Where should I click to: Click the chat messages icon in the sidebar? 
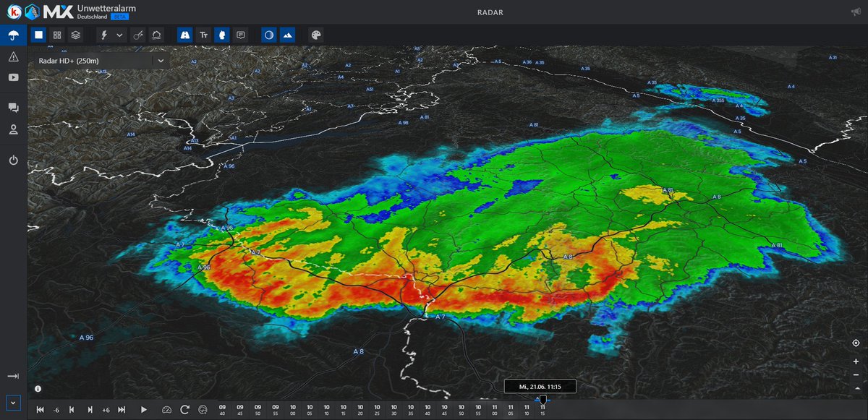click(x=13, y=107)
